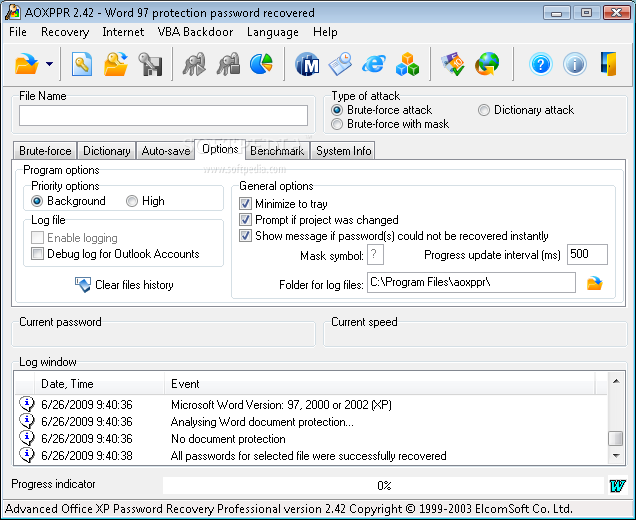Click the Internet Explorer toolbar icon
The image size is (636, 520).
click(374, 64)
